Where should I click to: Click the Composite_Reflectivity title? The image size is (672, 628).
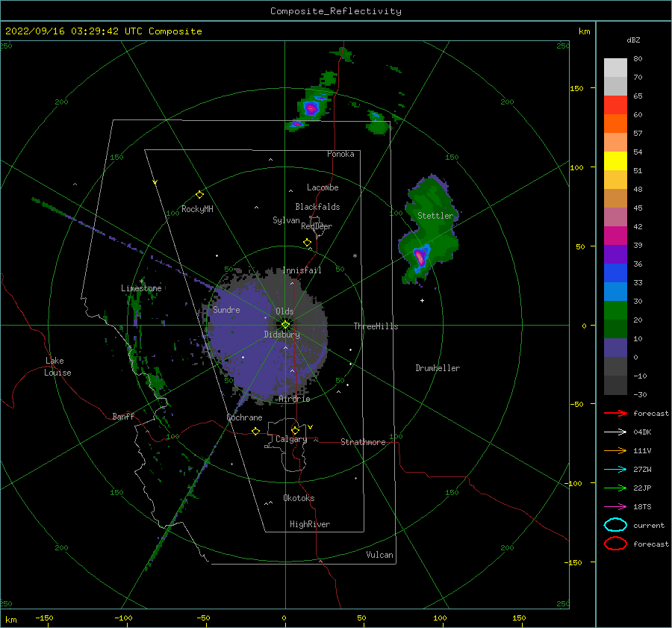(x=335, y=11)
